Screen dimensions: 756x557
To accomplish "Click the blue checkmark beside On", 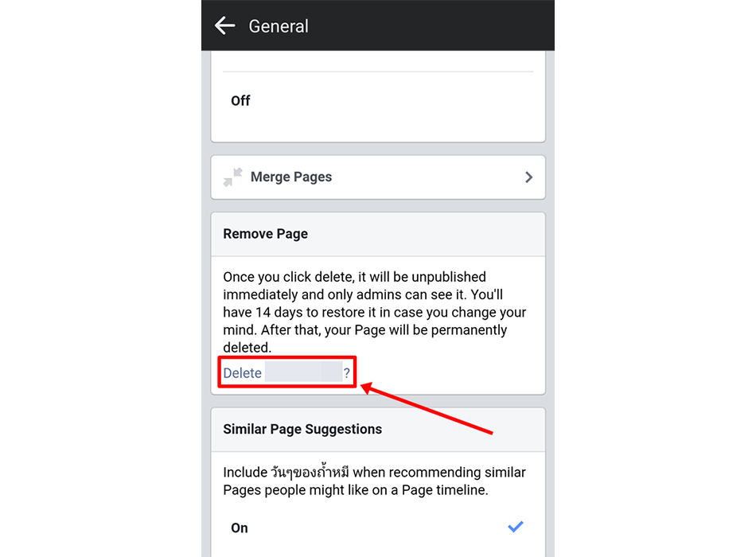I will coord(516,527).
